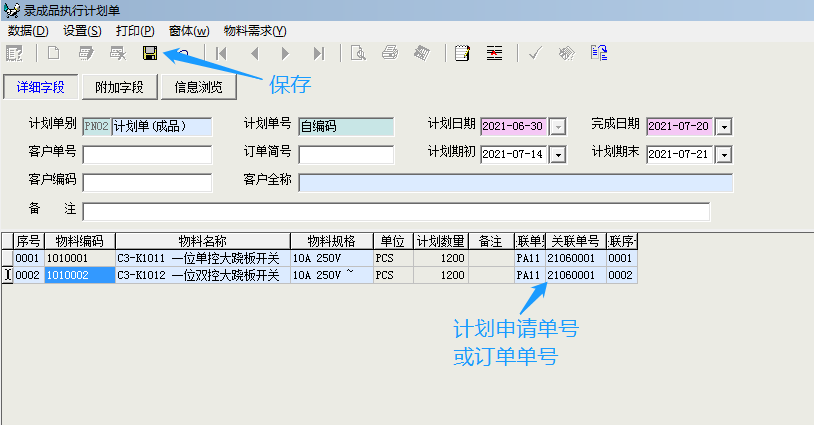
Task: Open the 完成日期 date dropdown
Action: click(x=724, y=127)
